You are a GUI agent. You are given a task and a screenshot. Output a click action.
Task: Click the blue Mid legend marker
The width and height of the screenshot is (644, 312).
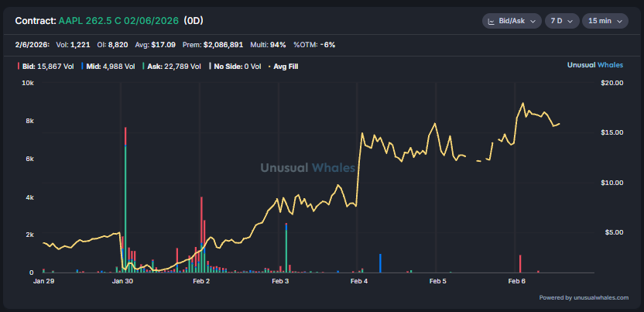[x=82, y=67]
